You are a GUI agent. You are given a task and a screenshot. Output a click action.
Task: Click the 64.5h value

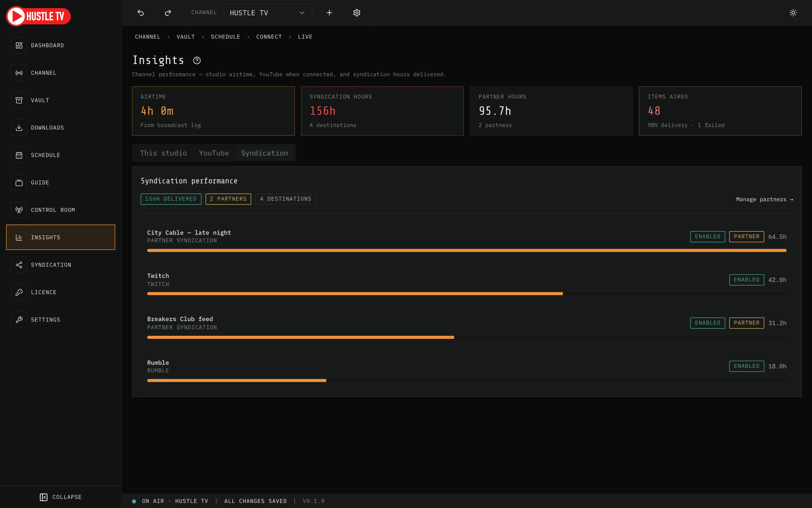[777, 236]
